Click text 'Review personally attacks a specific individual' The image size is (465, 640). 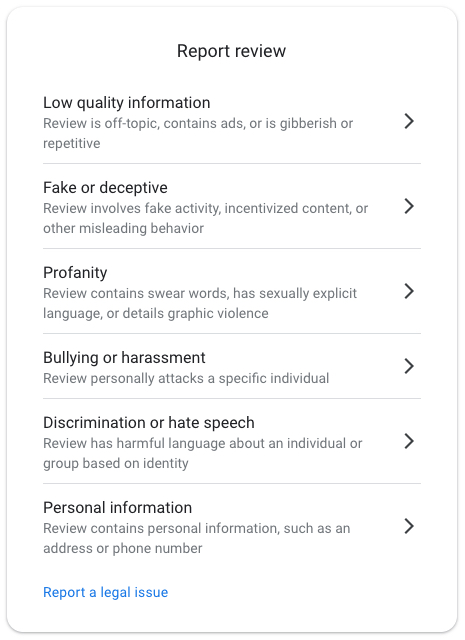pyautogui.click(x=186, y=378)
